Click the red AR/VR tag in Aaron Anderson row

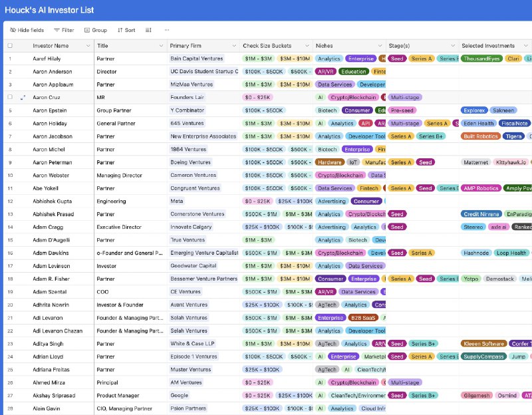tap(325, 72)
